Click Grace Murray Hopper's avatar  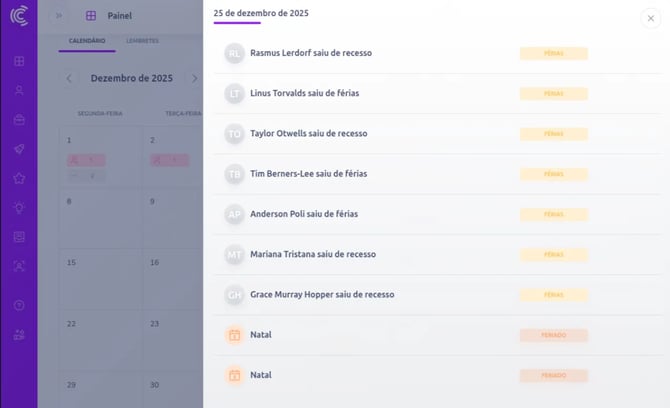coord(234,295)
